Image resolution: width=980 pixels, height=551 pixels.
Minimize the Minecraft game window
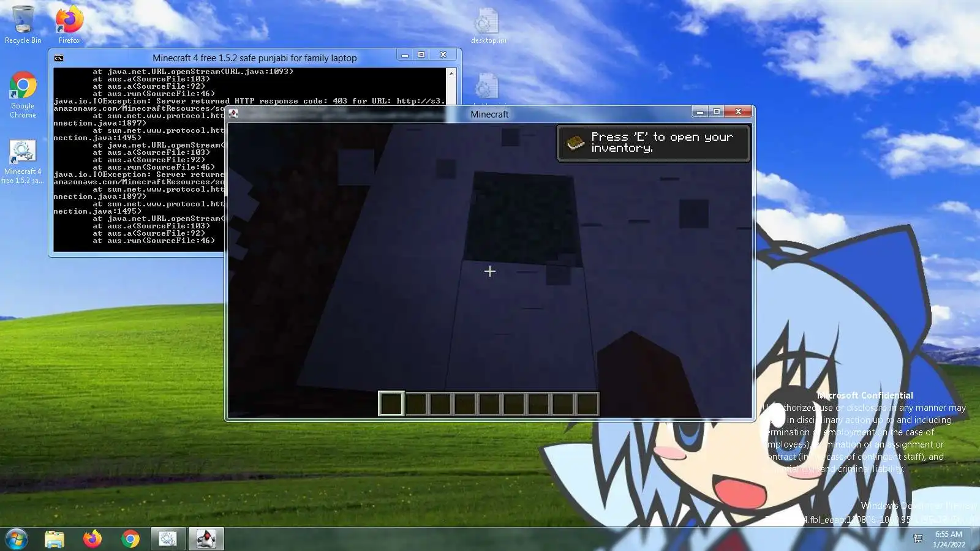click(x=699, y=111)
